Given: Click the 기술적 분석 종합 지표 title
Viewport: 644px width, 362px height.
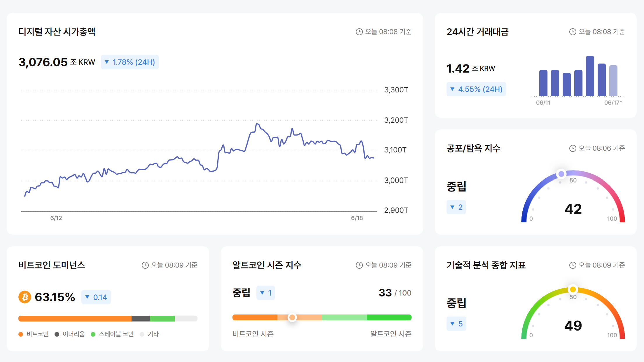Looking at the screenshot, I should [x=486, y=265].
